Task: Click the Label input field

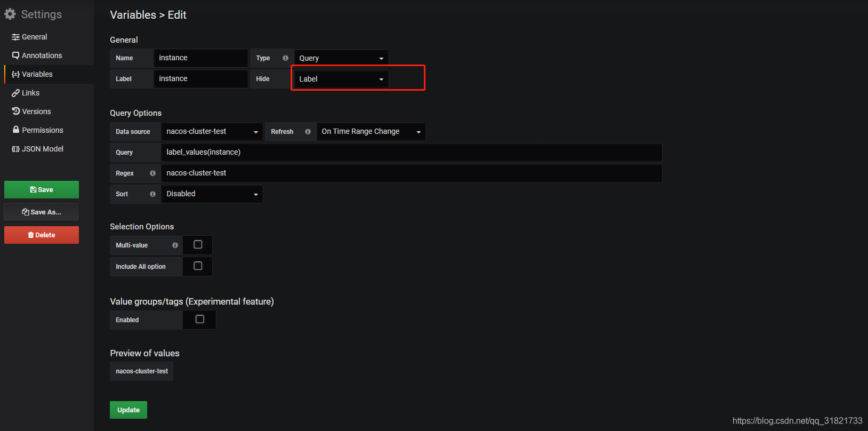Action: tap(200, 79)
